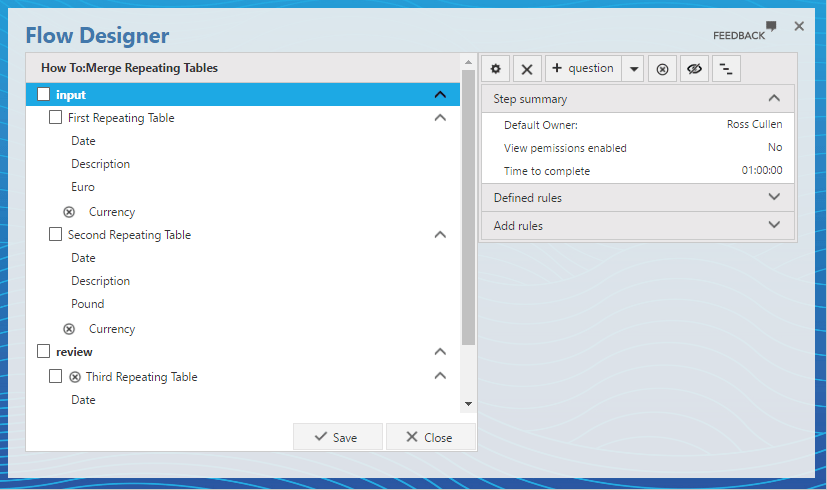Tick the Second Repeating Table checkbox

point(55,234)
